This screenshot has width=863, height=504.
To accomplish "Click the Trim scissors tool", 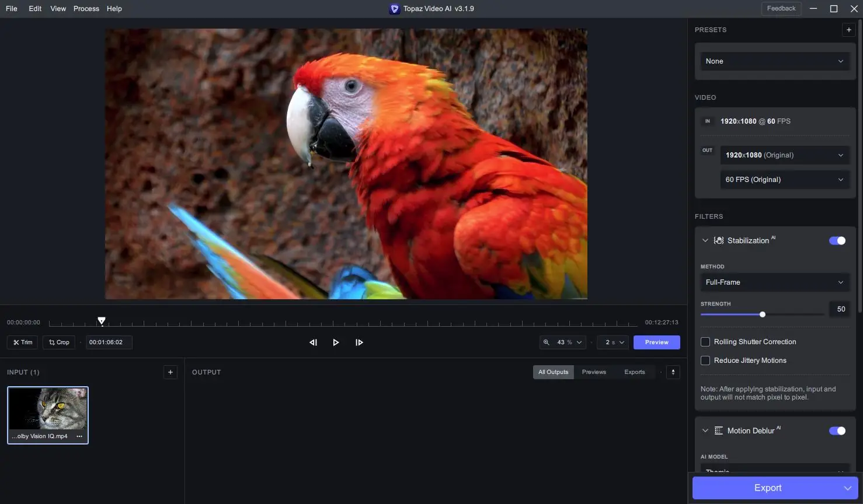I will [23, 342].
